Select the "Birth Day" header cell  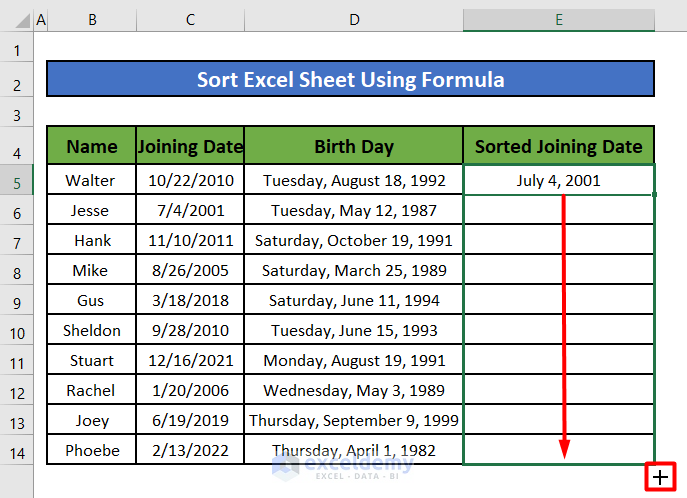tap(354, 147)
